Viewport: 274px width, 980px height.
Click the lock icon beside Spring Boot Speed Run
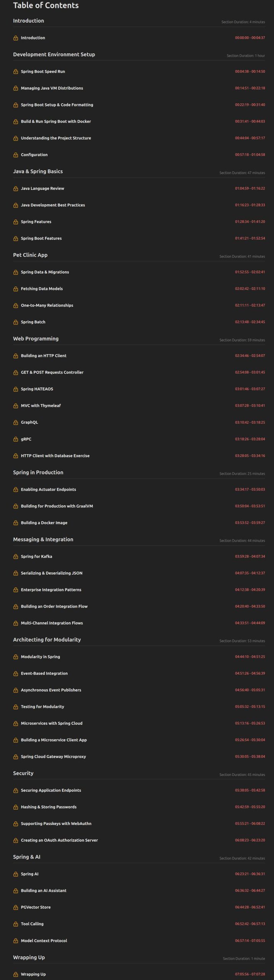(x=16, y=72)
